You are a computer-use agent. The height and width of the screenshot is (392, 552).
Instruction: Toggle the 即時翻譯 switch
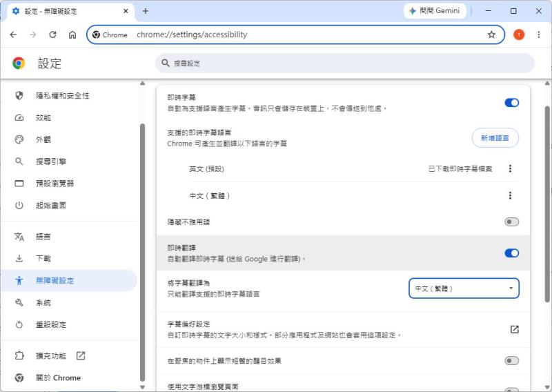[511, 253]
